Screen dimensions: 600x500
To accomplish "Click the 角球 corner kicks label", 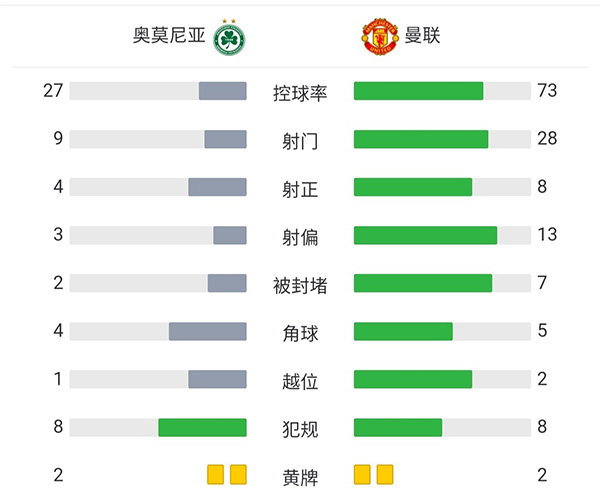I will 300,332.
